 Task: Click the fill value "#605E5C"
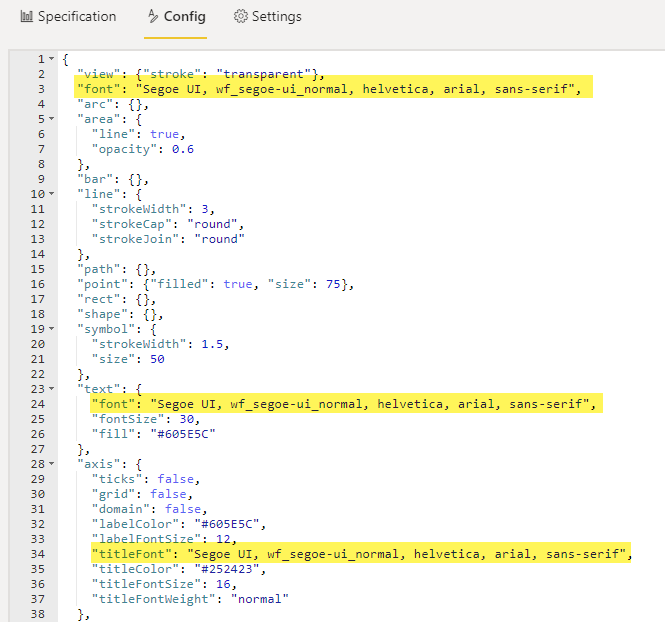coord(183,434)
